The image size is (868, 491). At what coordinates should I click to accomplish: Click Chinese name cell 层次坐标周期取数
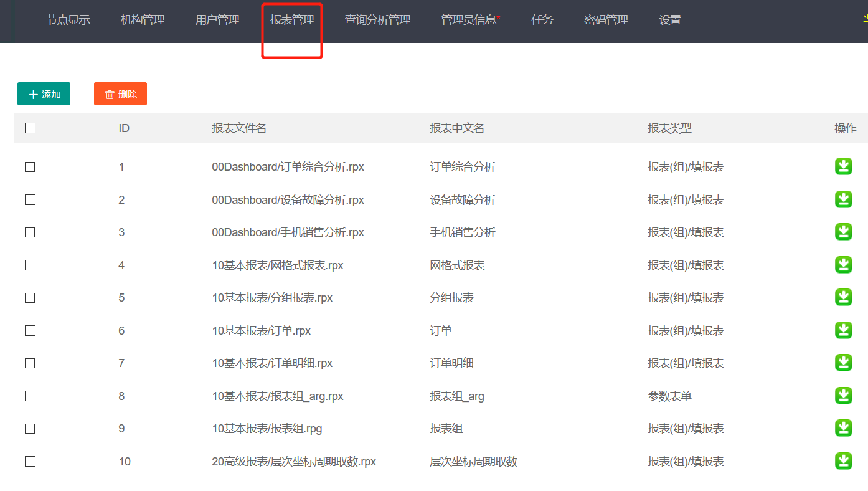pos(473,462)
